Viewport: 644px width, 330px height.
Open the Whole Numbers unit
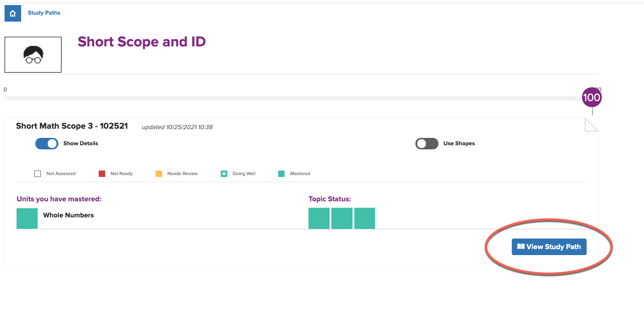click(x=68, y=215)
